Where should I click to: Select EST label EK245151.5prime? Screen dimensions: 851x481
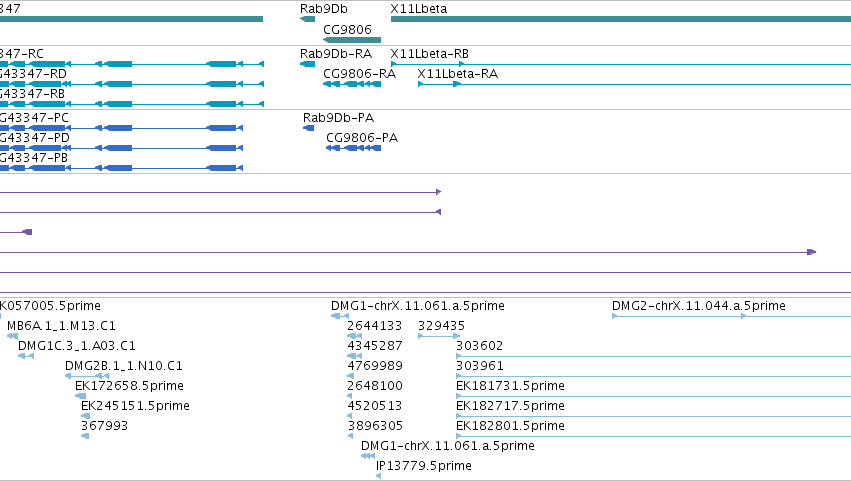coord(135,407)
